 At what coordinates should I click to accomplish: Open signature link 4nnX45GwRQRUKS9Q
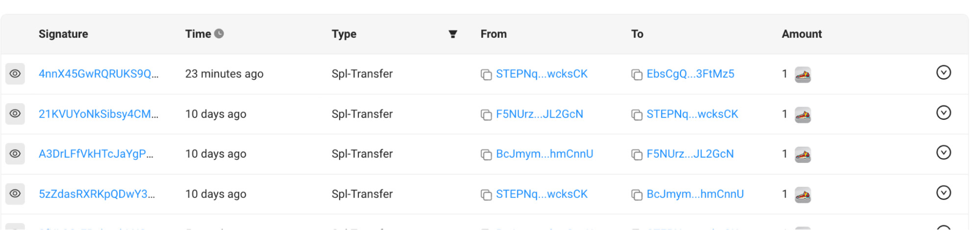[x=99, y=74]
